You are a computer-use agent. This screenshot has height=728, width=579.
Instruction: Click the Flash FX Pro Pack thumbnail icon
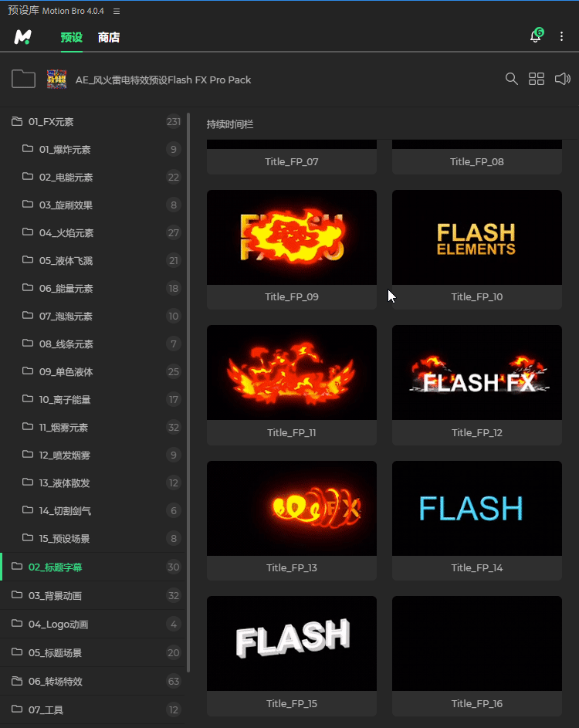pos(56,80)
